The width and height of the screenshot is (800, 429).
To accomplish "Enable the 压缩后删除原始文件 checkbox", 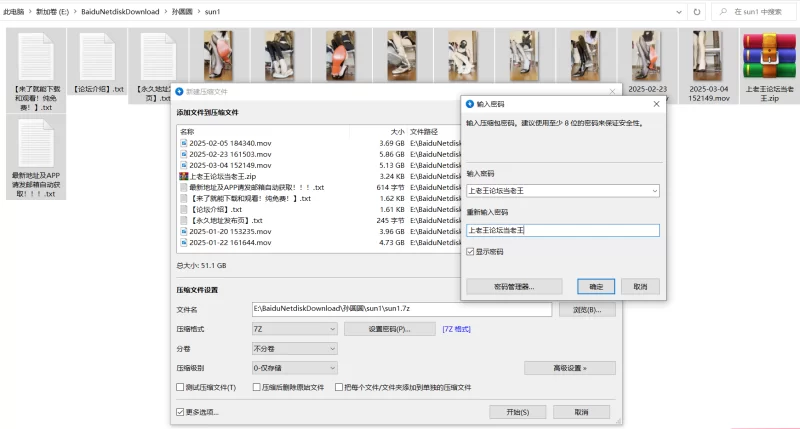I will [x=257, y=387].
